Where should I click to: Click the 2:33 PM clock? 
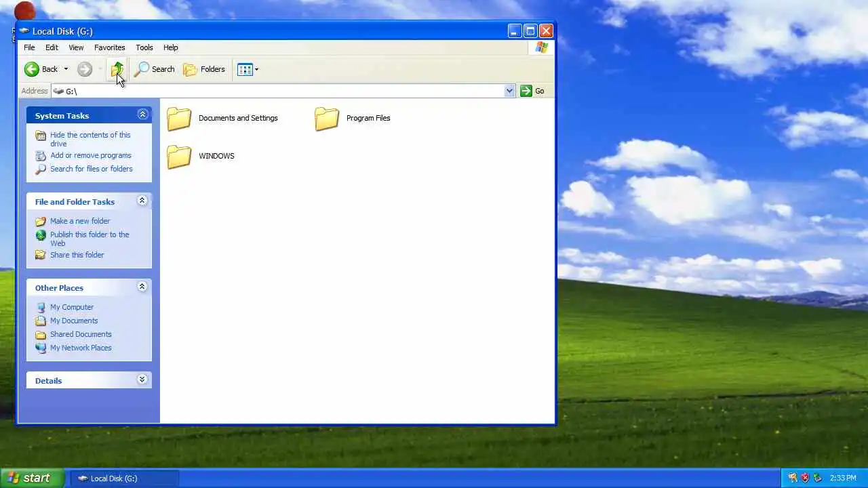coord(843,478)
